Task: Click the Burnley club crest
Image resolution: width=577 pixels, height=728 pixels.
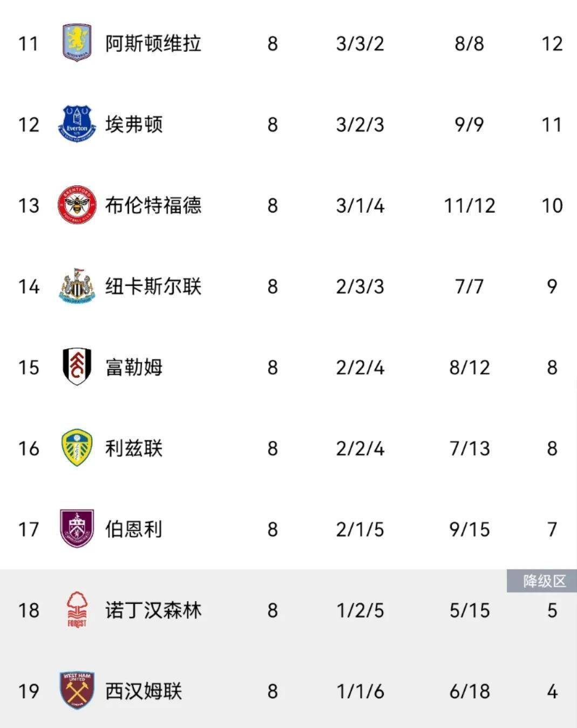Action: click(x=77, y=529)
